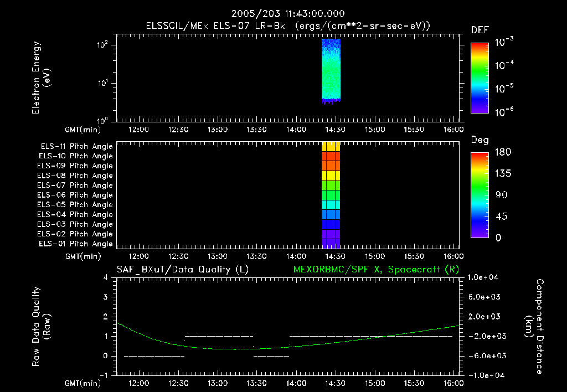Image resolution: width=567 pixels, height=392 pixels.
Task: Click the electron energy spectrogram data block
Action: coord(331,71)
